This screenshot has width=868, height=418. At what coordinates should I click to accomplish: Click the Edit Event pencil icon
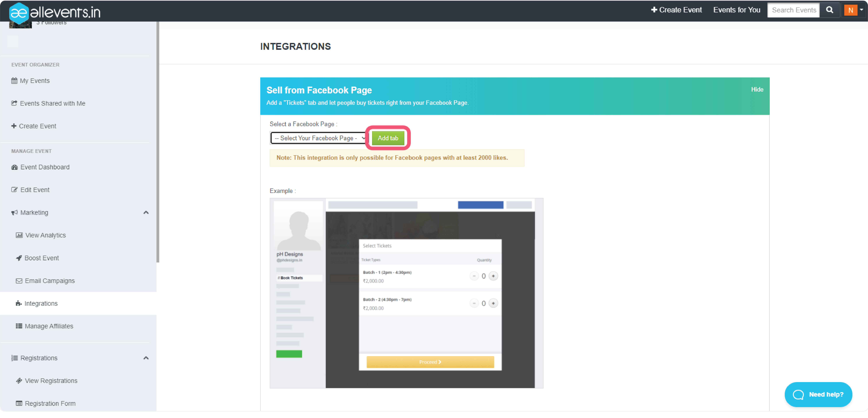pos(15,190)
